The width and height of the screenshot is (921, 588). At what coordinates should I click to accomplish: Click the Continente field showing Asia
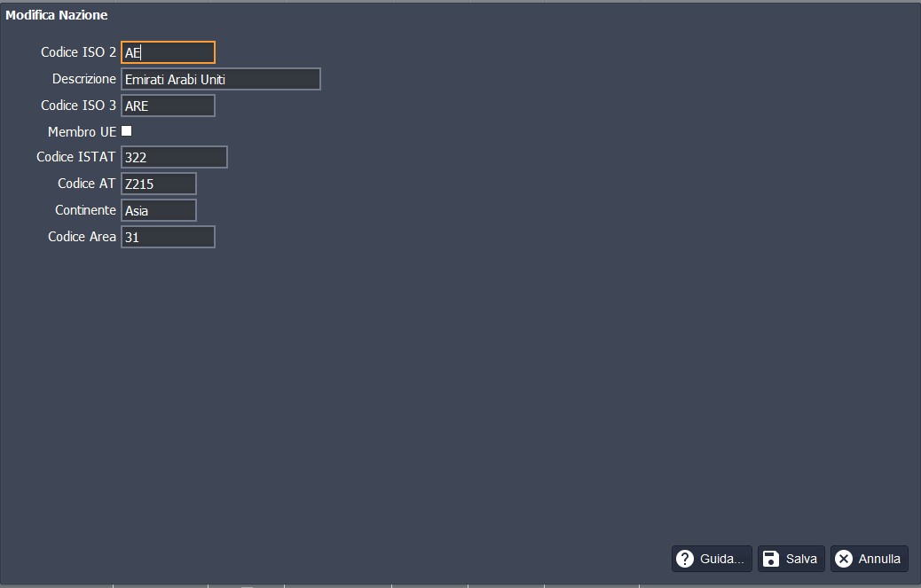click(158, 211)
